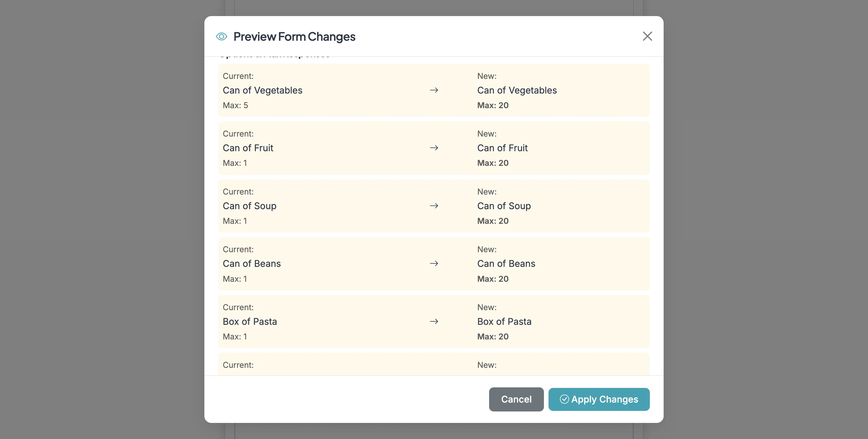Click the new Max: 20 value for Vegetables
The image size is (868, 439).
(493, 105)
